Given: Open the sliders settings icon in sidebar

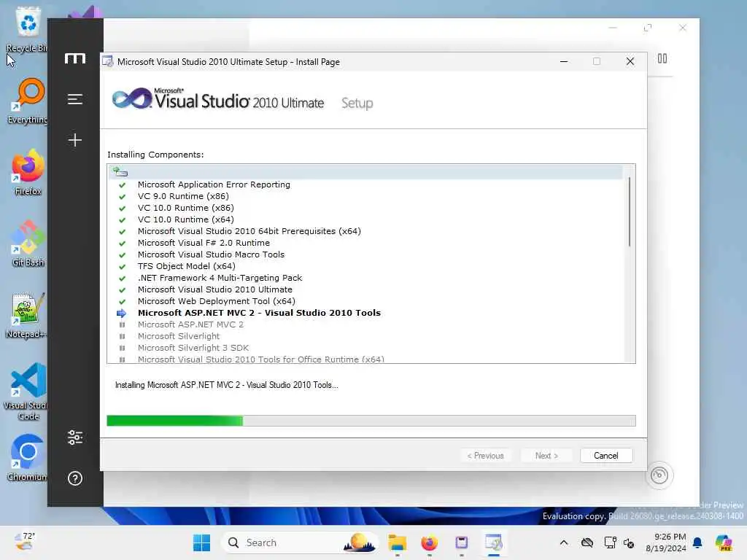Looking at the screenshot, I should pos(75,437).
